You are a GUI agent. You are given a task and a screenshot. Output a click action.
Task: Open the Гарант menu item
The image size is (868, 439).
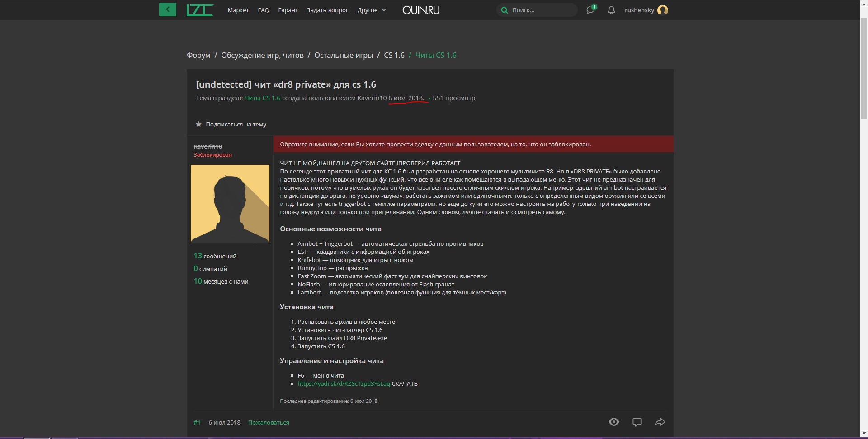click(288, 10)
